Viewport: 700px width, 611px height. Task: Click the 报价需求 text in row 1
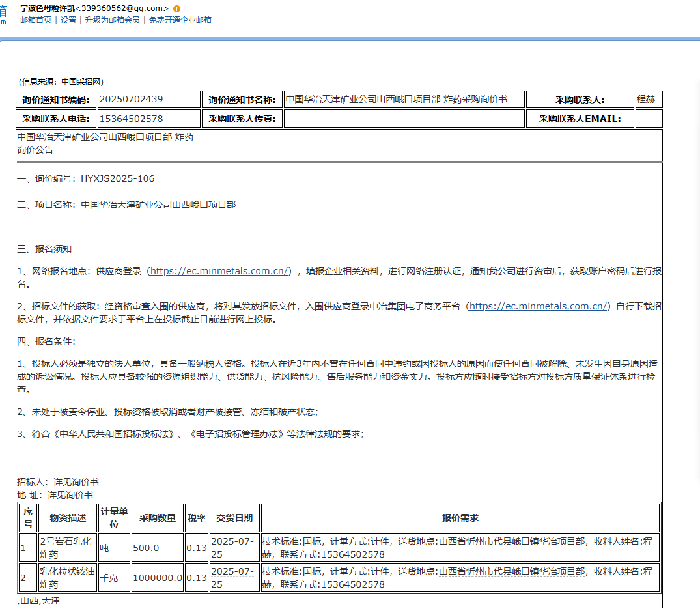pos(460,548)
